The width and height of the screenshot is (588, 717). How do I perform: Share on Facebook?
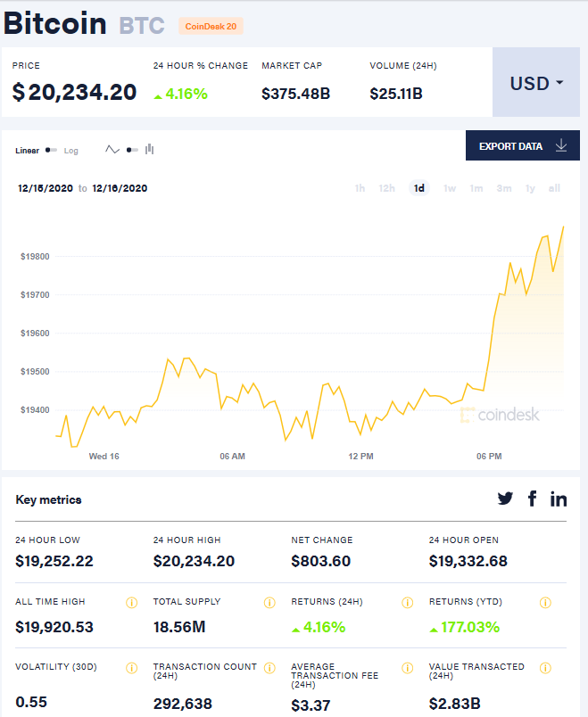(x=533, y=499)
